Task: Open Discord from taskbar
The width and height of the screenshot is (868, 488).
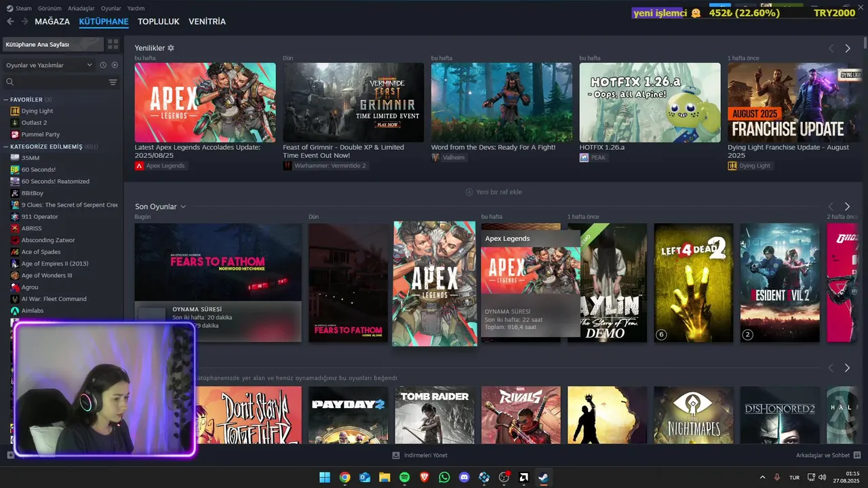Action: point(464,477)
